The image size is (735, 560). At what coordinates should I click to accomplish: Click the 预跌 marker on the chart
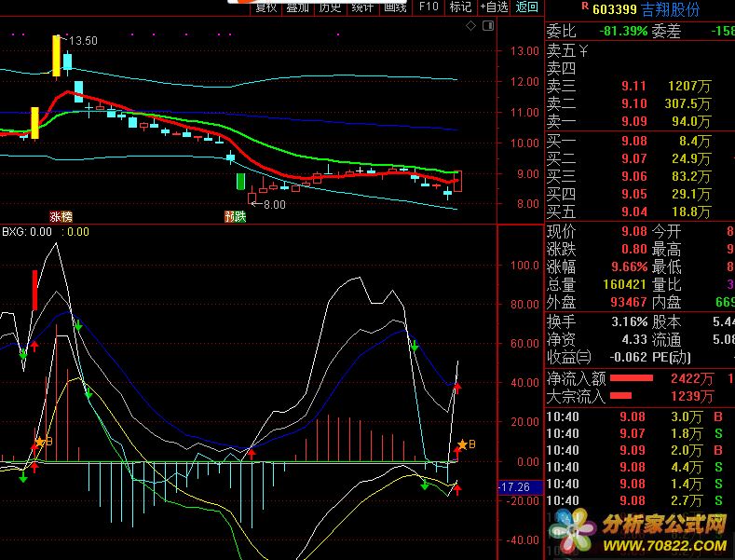[x=235, y=216]
